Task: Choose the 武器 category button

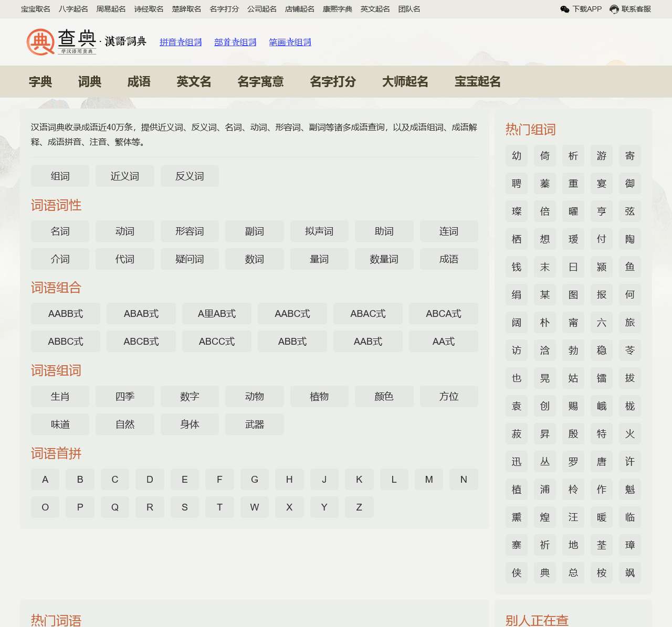Action: coord(254,424)
